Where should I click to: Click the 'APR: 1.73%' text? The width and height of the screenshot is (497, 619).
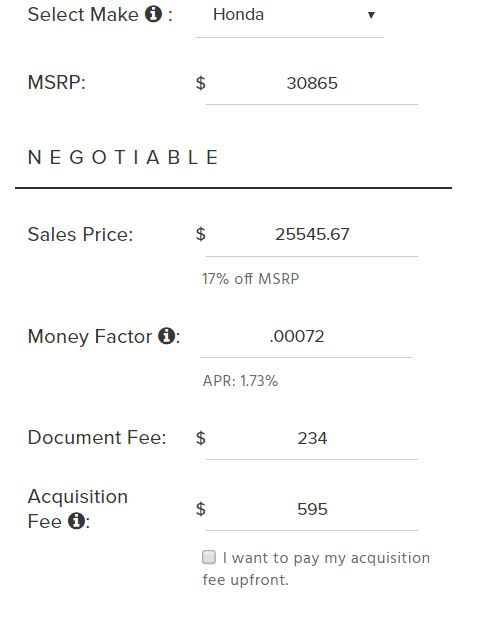pyautogui.click(x=240, y=381)
